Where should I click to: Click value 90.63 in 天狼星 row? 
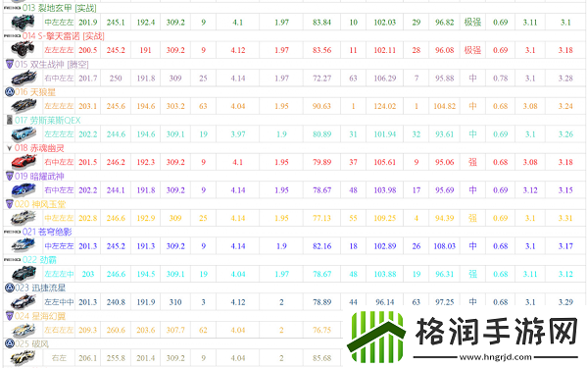coord(321,106)
